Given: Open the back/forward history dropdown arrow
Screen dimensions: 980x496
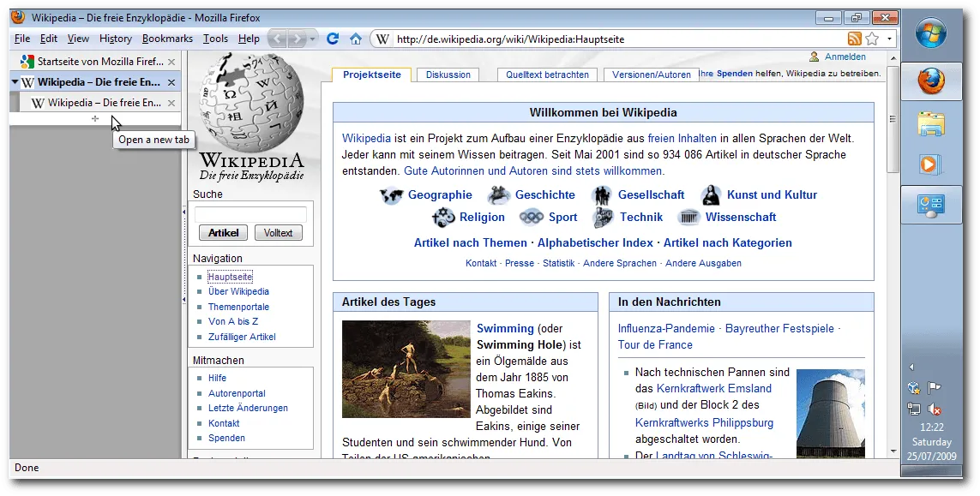Looking at the screenshot, I should (x=313, y=39).
